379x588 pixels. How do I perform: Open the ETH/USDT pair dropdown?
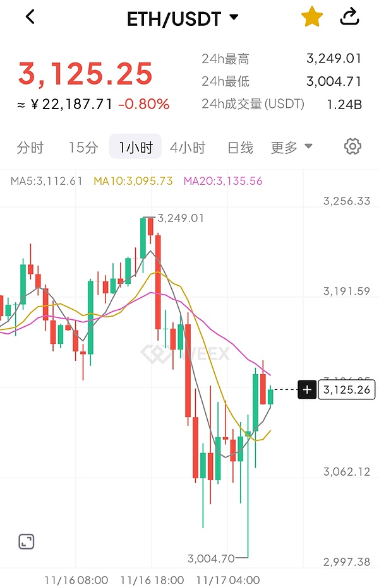click(183, 18)
